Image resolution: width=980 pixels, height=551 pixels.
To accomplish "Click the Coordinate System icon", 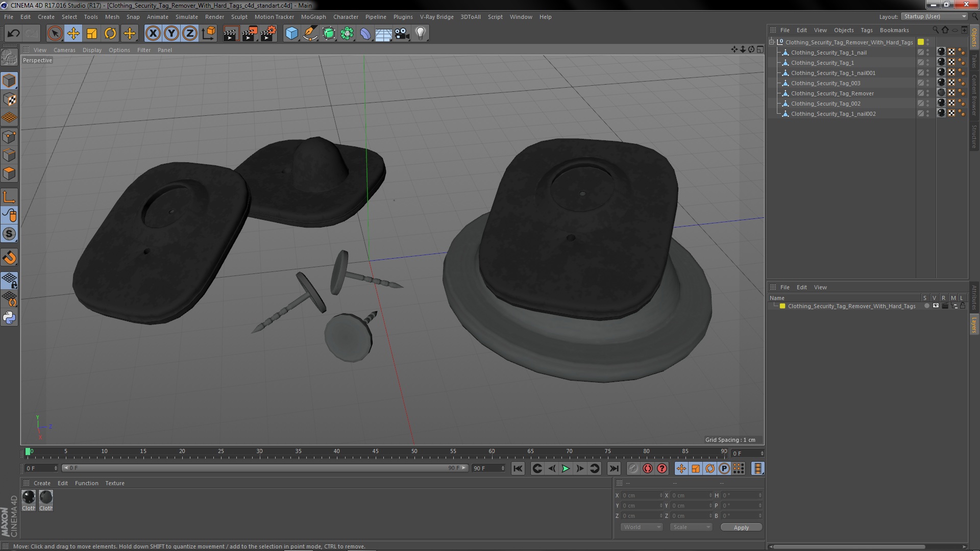I will pos(209,34).
